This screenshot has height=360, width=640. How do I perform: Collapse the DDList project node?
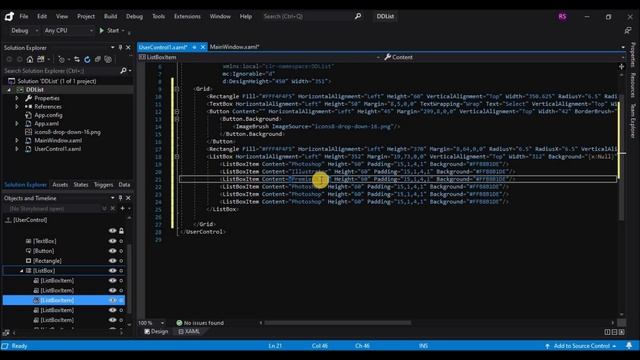click(9, 90)
